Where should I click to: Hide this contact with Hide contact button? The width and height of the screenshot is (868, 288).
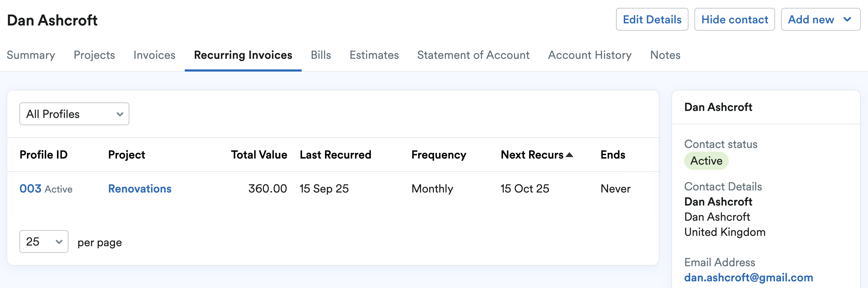point(734,20)
